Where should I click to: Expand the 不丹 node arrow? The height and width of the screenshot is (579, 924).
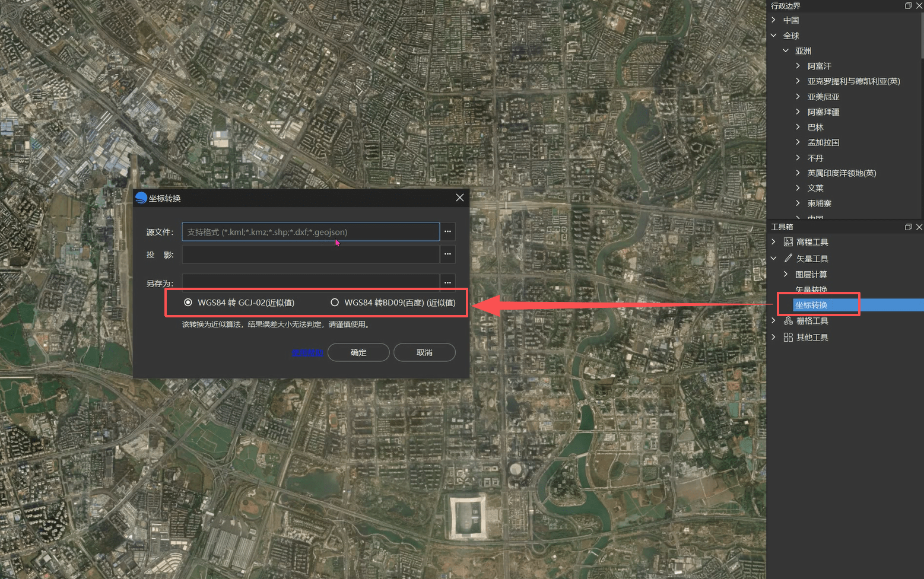point(798,158)
